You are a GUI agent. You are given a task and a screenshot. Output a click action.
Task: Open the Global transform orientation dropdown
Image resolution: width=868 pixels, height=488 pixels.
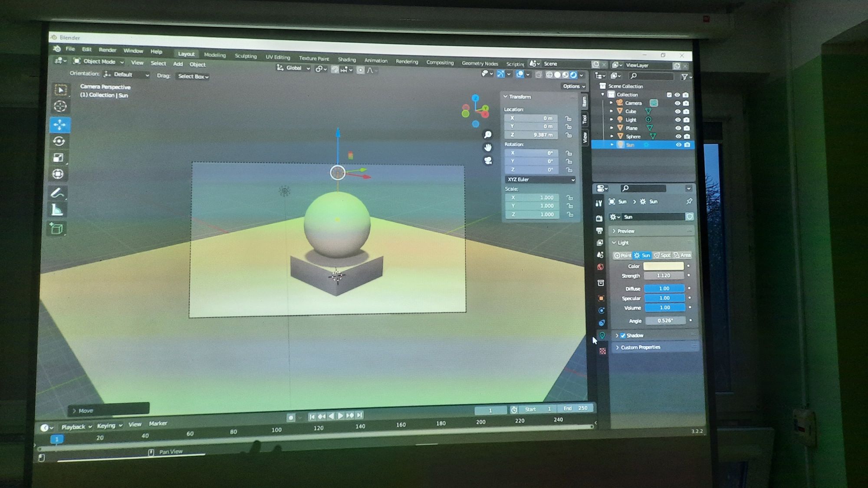[293, 68]
